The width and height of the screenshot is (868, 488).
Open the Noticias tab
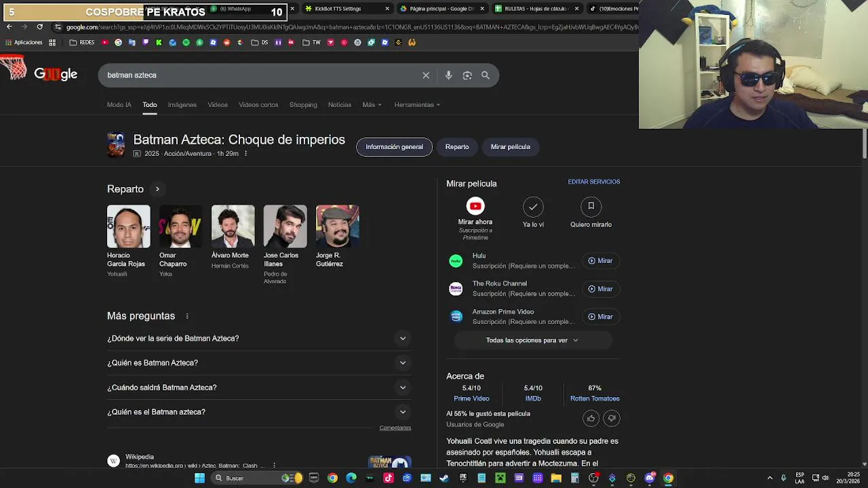(x=340, y=105)
